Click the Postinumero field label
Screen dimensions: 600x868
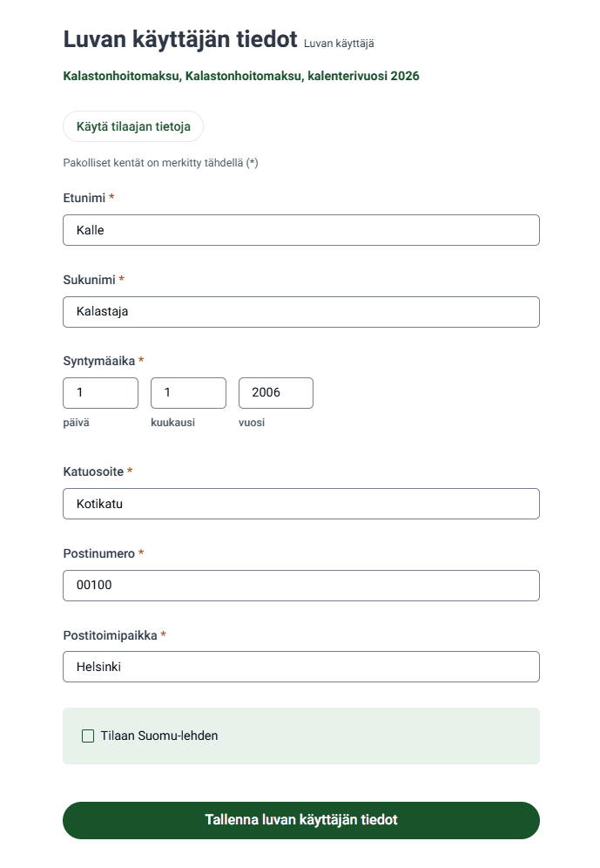tap(98, 553)
